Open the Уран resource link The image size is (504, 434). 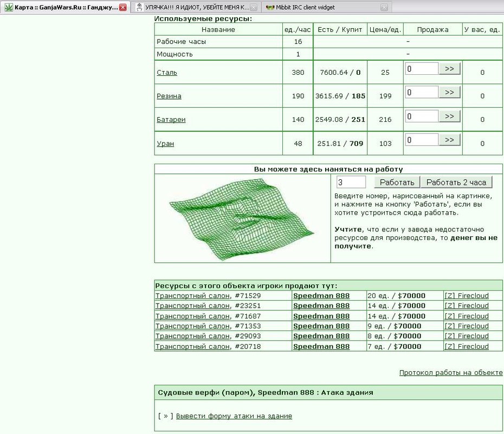tap(165, 144)
